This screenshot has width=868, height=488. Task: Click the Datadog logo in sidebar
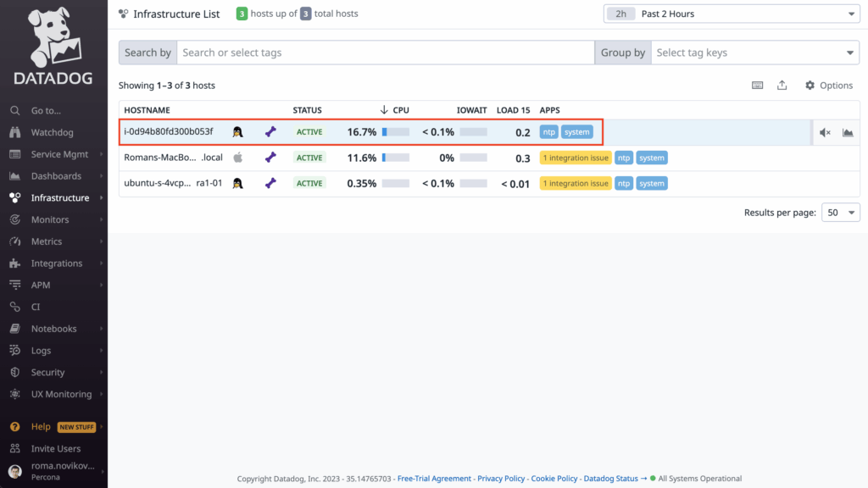(x=53, y=47)
